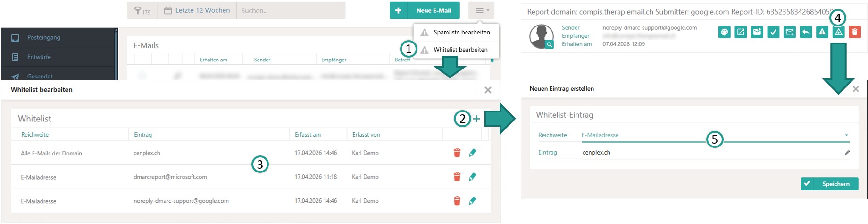Click the filter funnel icon showing 179

coord(142,10)
